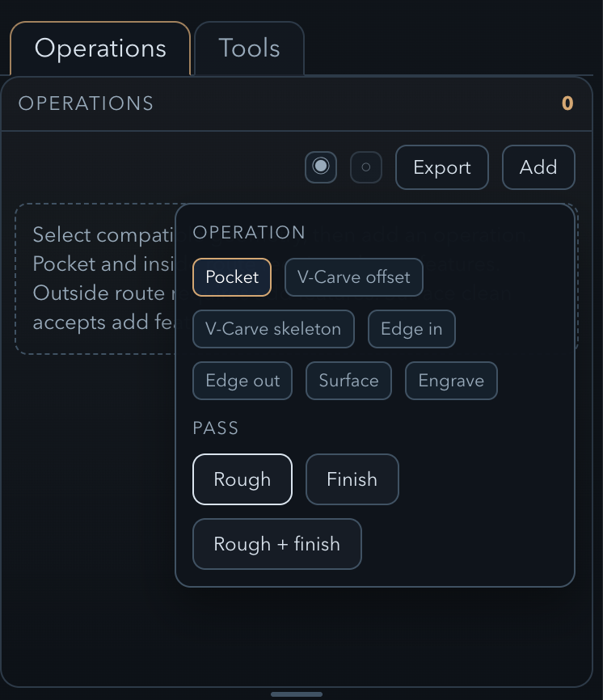The image size is (603, 700).
Task: Select V-Carve offset operation
Action: 354,277
